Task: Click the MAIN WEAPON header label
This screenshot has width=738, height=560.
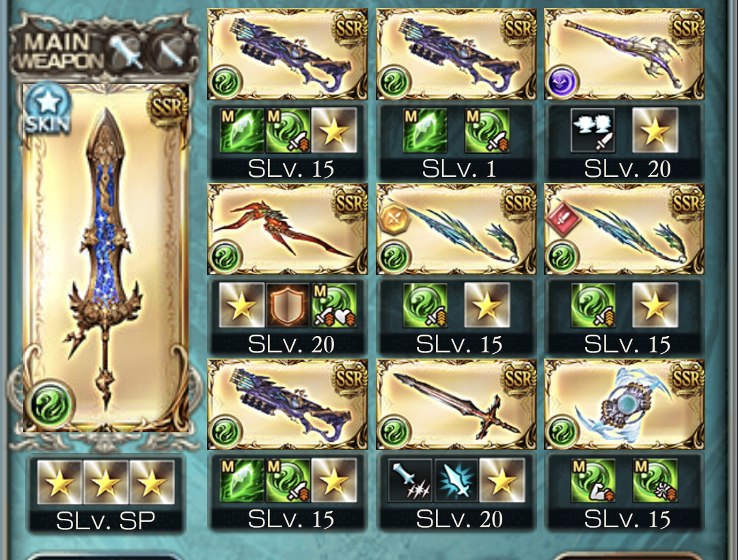Action: click(x=59, y=51)
